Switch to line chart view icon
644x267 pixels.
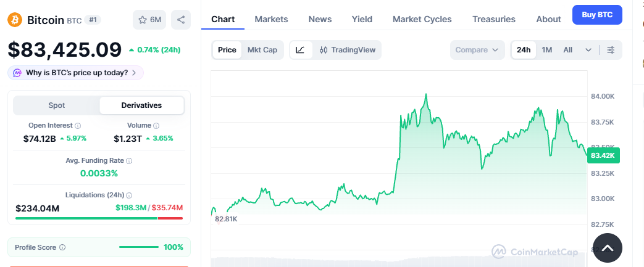click(301, 50)
